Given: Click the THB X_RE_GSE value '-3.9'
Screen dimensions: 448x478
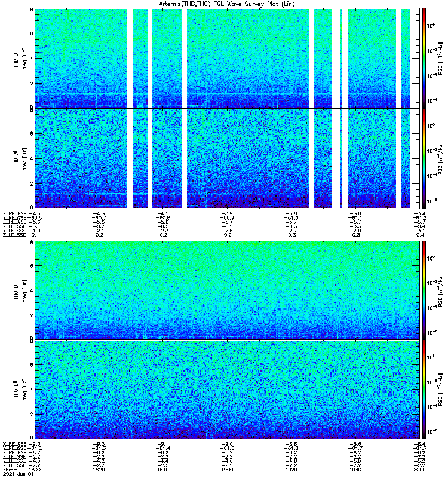Looking at the screenshot, I should coord(227,213).
